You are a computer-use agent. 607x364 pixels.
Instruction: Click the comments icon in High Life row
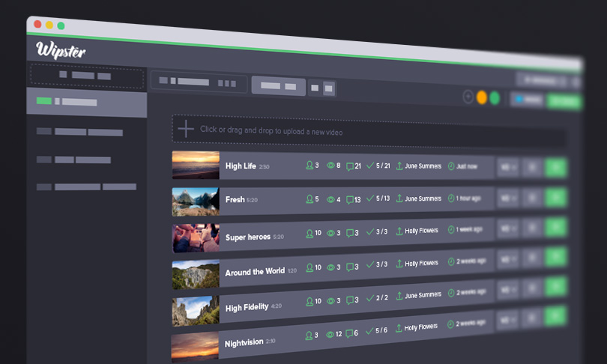pos(349,166)
